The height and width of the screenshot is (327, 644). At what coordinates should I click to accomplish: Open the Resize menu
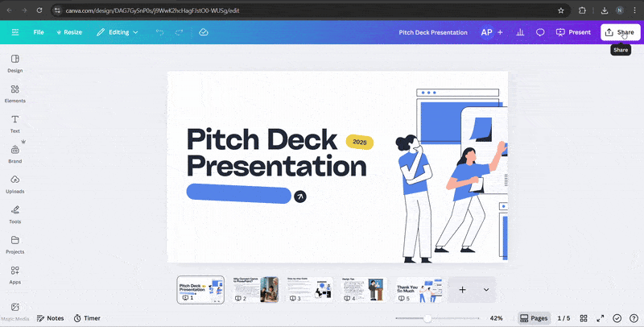click(x=69, y=32)
